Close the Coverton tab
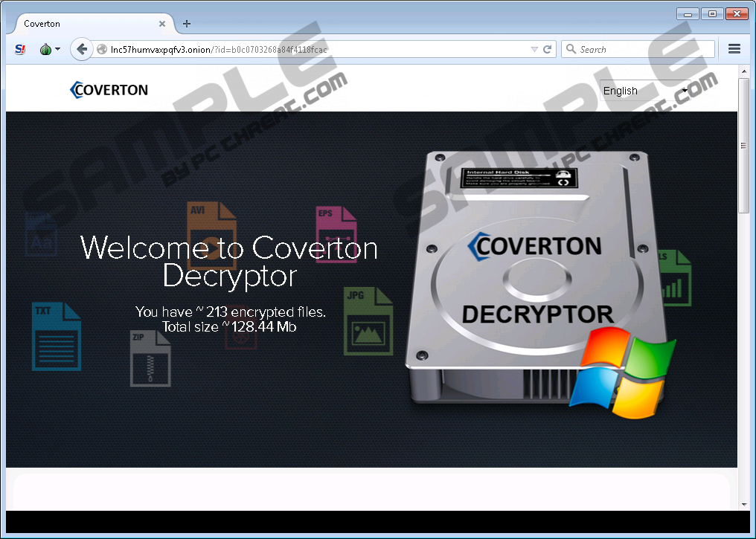 click(161, 24)
